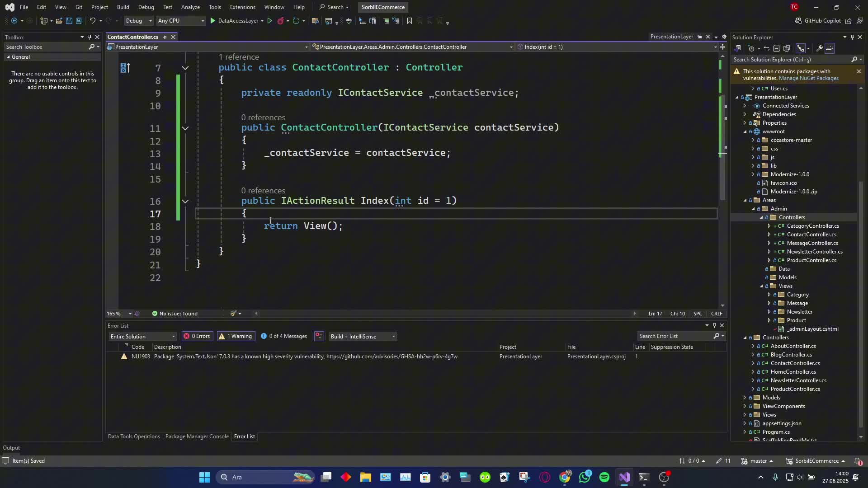Click Manage NuGet Packages link

(808, 78)
